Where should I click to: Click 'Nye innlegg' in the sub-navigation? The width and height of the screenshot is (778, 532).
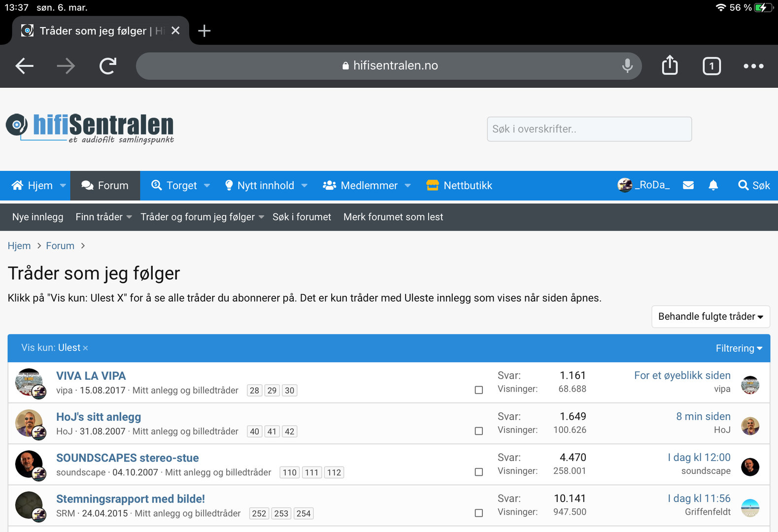[38, 217]
